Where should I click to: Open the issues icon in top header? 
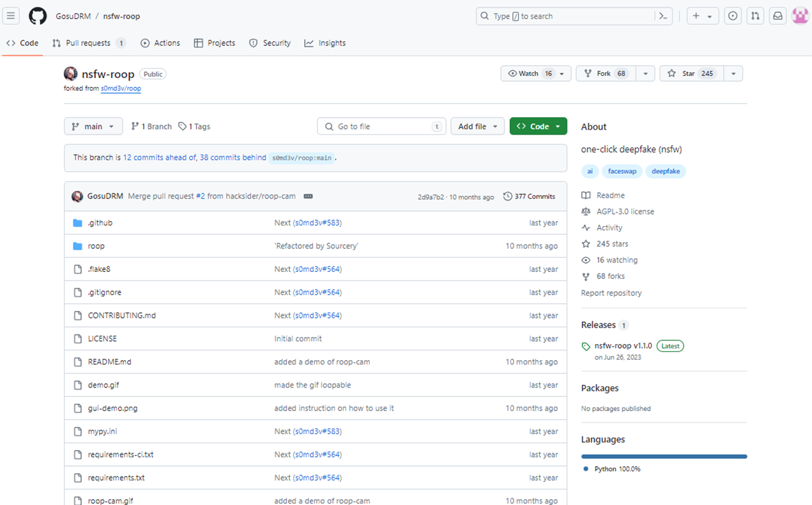pyautogui.click(x=733, y=16)
